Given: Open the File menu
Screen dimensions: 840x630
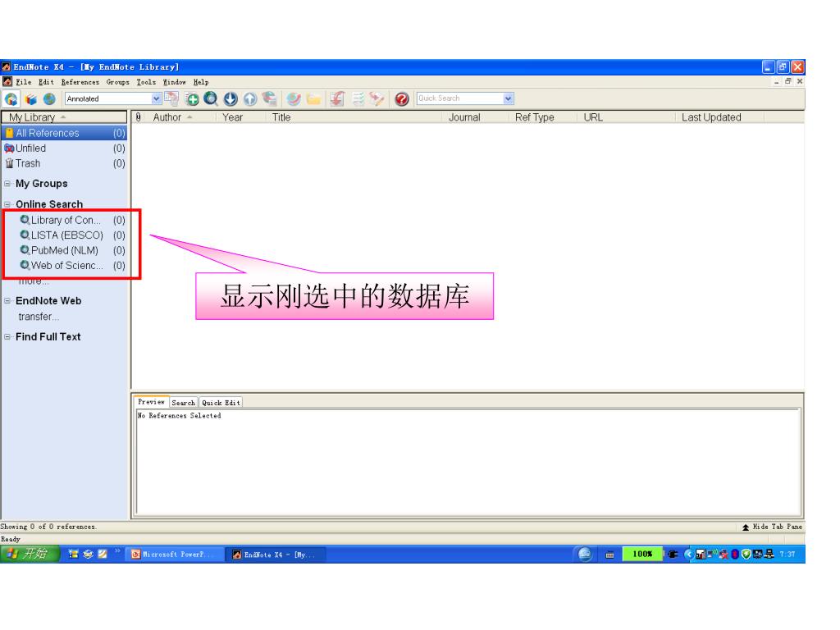Looking at the screenshot, I should (24, 82).
